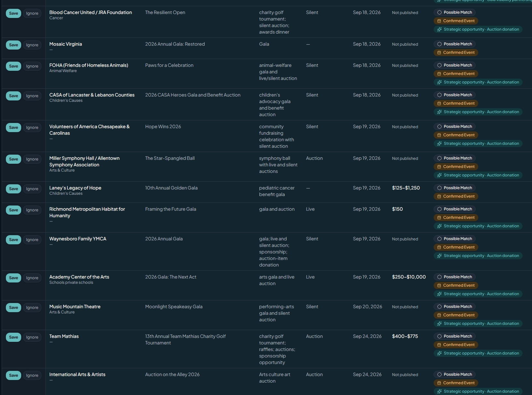Click Confirmed Event icon in Mosaic Virginia row
Image resolution: width=532 pixels, height=395 pixels.
[439, 53]
